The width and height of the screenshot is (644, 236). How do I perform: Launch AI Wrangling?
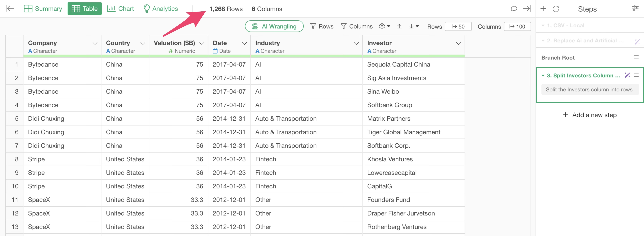click(x=274, y=26)
